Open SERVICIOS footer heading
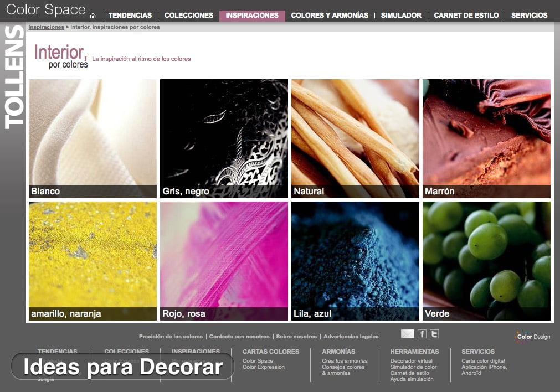Viewport: 560px width, 392px height. [x=478, y=352]
